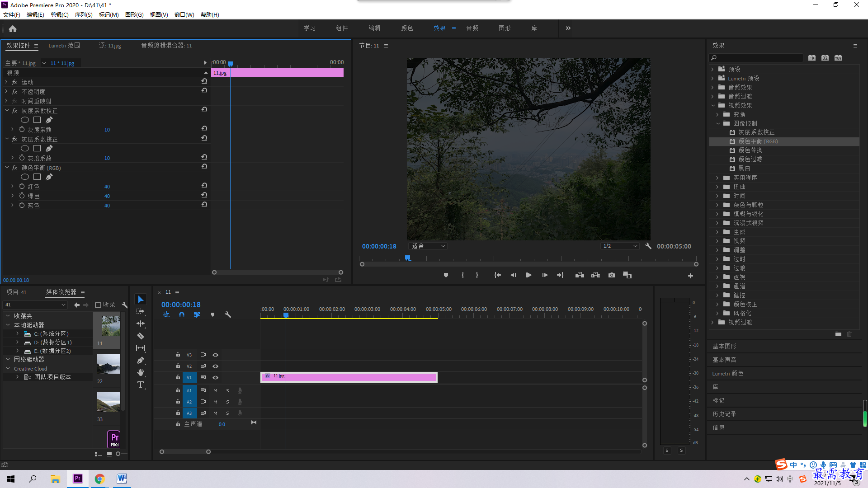The image size is (868, 488).
Task: Enable the 收录 checkbox
Action: (x=98, y=305)
